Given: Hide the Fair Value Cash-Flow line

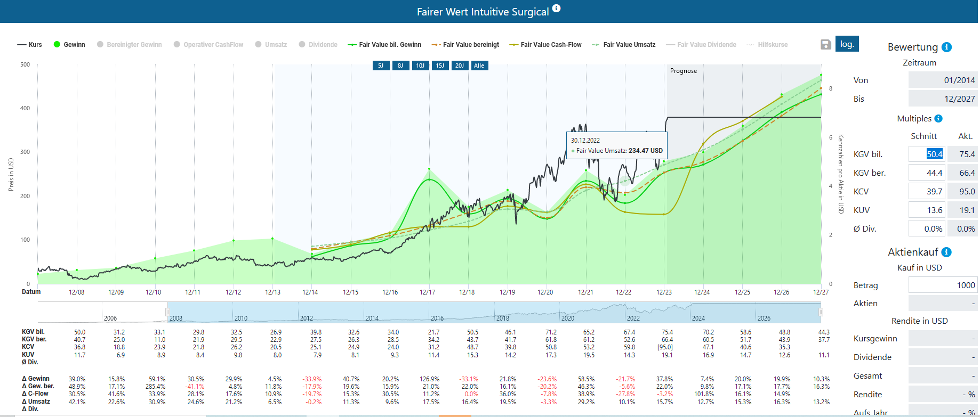Looking at the screenshot, I should (545, 45).
